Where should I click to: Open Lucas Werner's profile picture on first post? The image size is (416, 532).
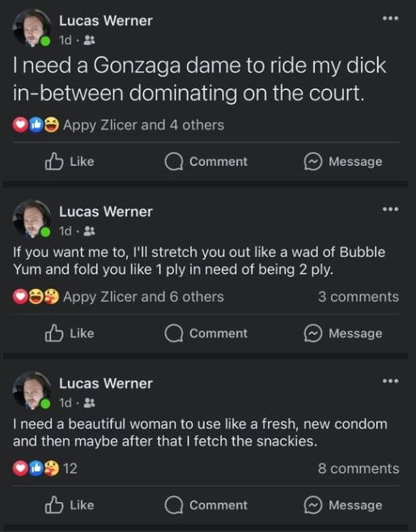(x=32, y=27)
